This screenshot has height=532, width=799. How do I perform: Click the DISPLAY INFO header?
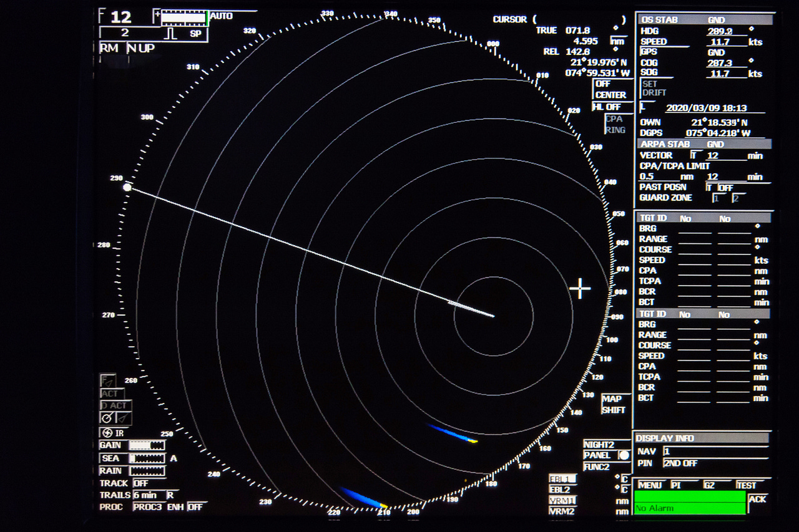tap(702, 438)
